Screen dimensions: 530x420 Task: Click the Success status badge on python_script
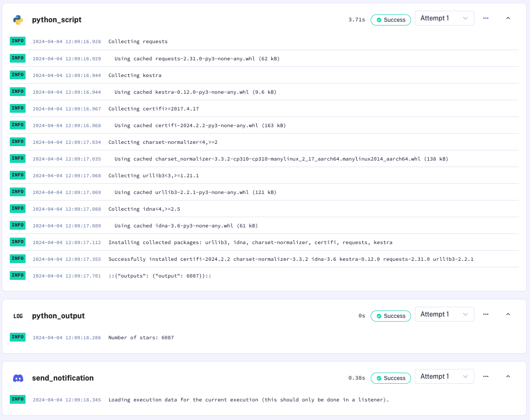tap(391, 19)
